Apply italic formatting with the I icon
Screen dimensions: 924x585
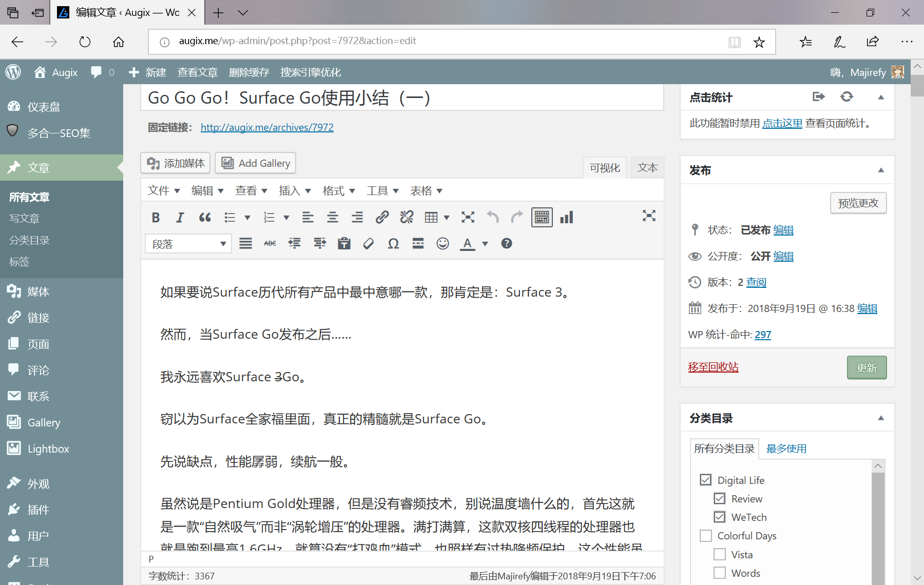[180, 218]
